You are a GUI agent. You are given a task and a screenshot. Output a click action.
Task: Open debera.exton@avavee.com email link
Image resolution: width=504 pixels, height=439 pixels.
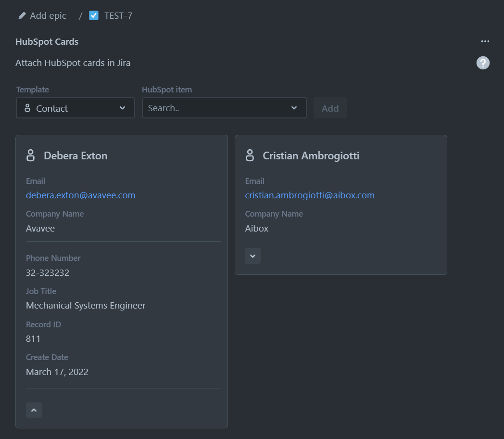80,195
